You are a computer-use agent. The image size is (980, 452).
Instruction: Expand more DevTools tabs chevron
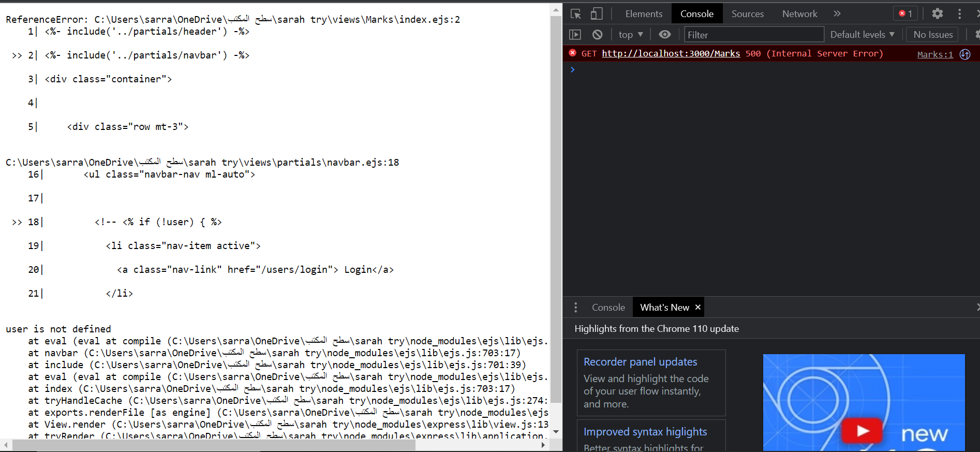837,14
